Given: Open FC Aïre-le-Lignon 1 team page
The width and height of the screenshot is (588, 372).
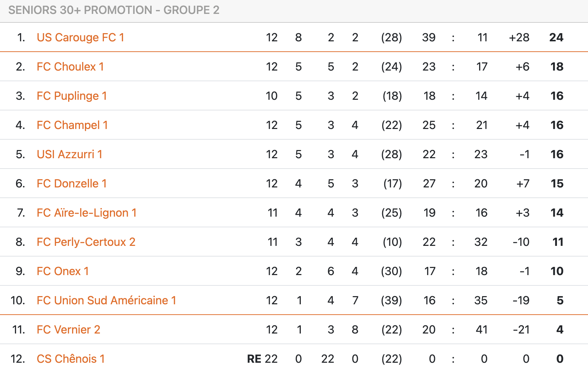Looking at the screenshot, I should [87, 213].
